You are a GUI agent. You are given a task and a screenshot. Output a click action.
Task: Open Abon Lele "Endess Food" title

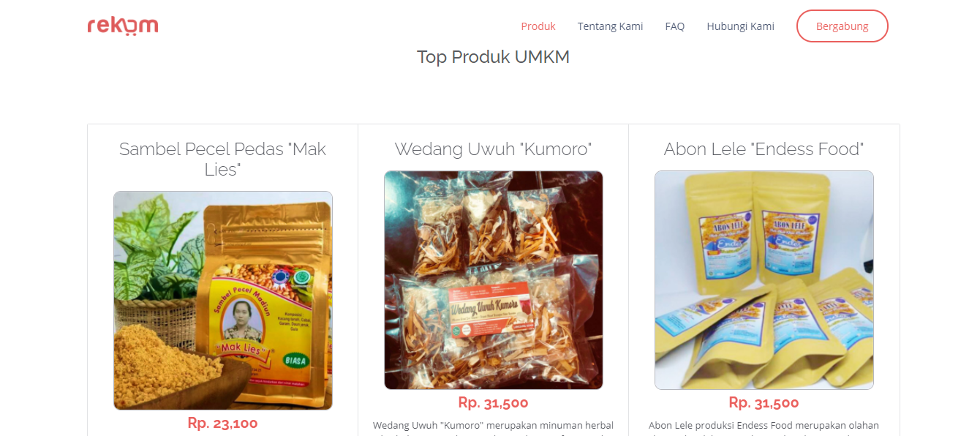(x=764, y=149)
